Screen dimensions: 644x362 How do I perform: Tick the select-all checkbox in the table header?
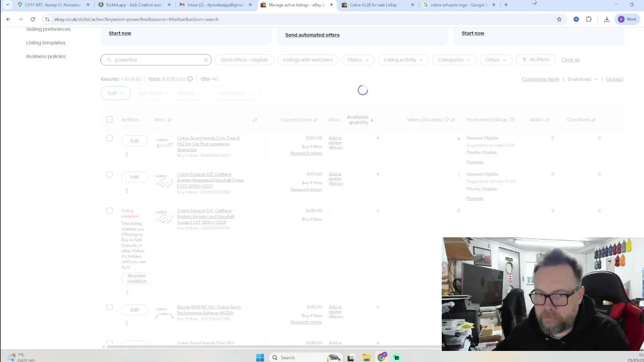pos(109,120)
